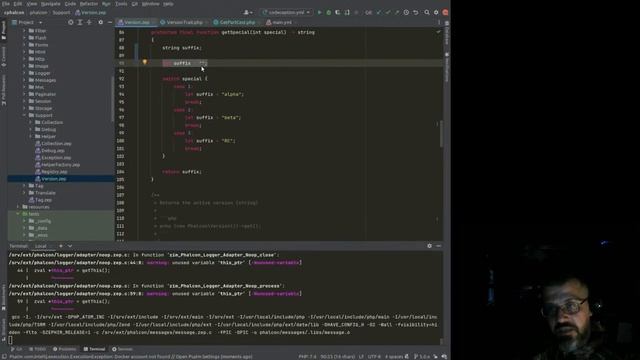Open the Services tool window button
The height and width of the screenshot is (360, 640).
point(122,349)
